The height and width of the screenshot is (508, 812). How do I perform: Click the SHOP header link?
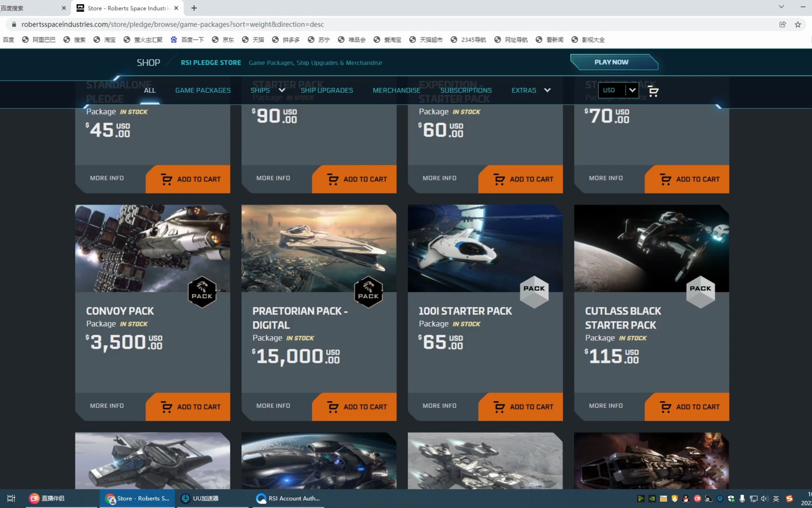(x=148, y=63)
